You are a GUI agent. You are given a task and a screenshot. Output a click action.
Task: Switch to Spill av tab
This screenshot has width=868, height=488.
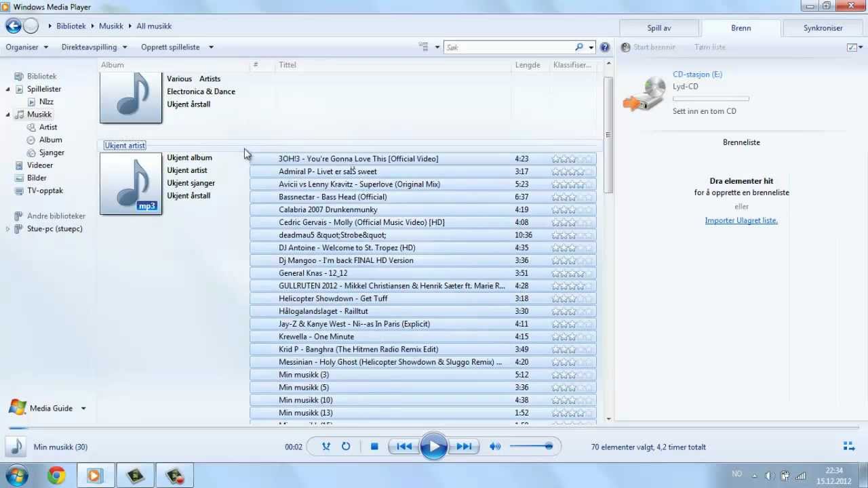coord(659,28)
